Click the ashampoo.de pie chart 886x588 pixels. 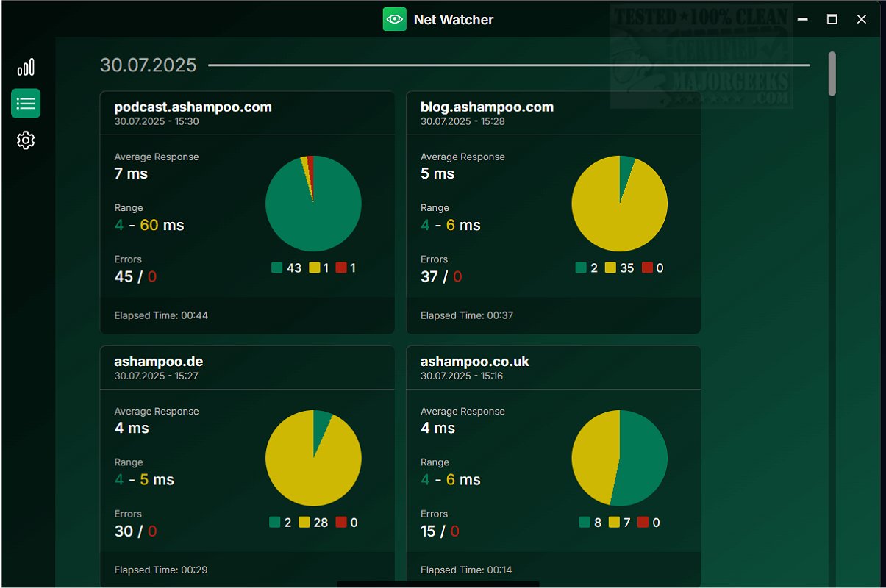pos(313,458)
